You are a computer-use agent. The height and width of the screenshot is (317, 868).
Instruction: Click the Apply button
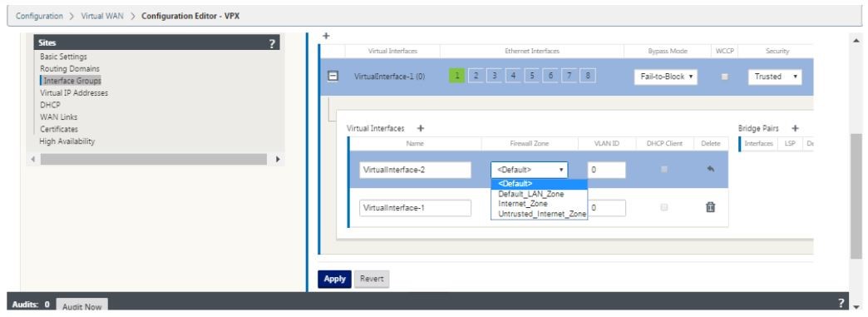(x=334, y=279)
